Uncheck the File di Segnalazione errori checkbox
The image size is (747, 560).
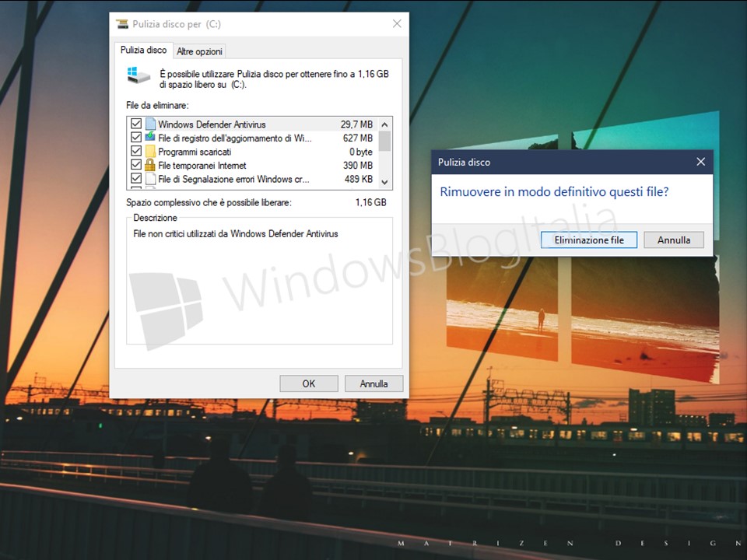tap(137, 179)
